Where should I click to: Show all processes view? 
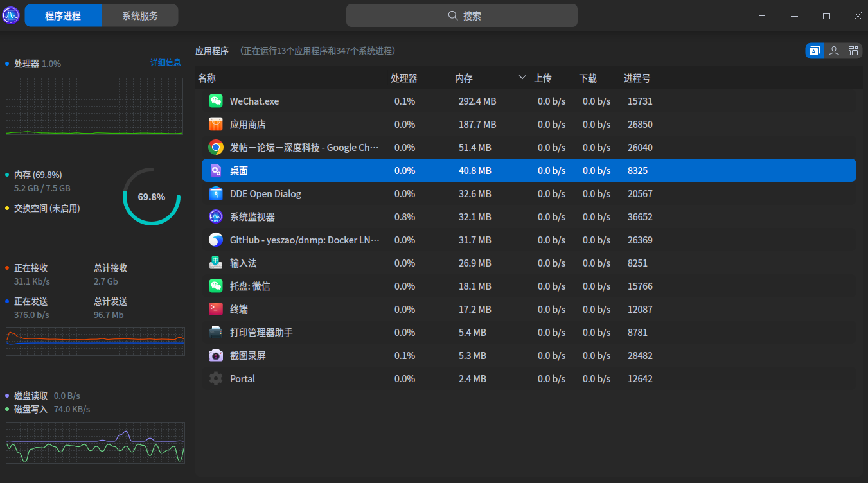853,51
